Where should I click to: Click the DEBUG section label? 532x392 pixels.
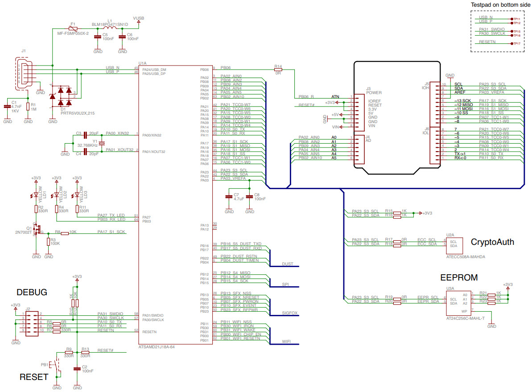tap(33, 293)
